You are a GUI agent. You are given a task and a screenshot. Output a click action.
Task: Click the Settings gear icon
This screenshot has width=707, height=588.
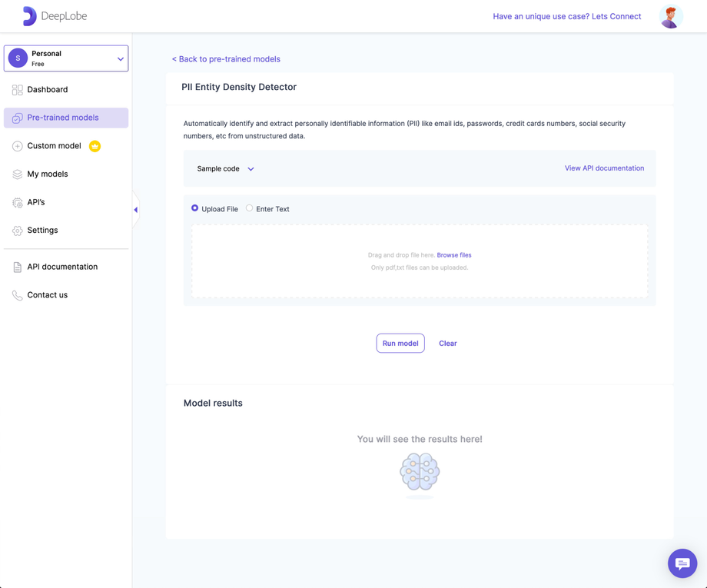pos(17,230)
